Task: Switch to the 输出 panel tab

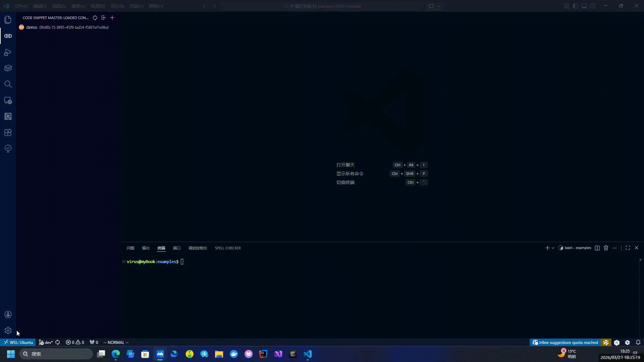Action: 146,248
